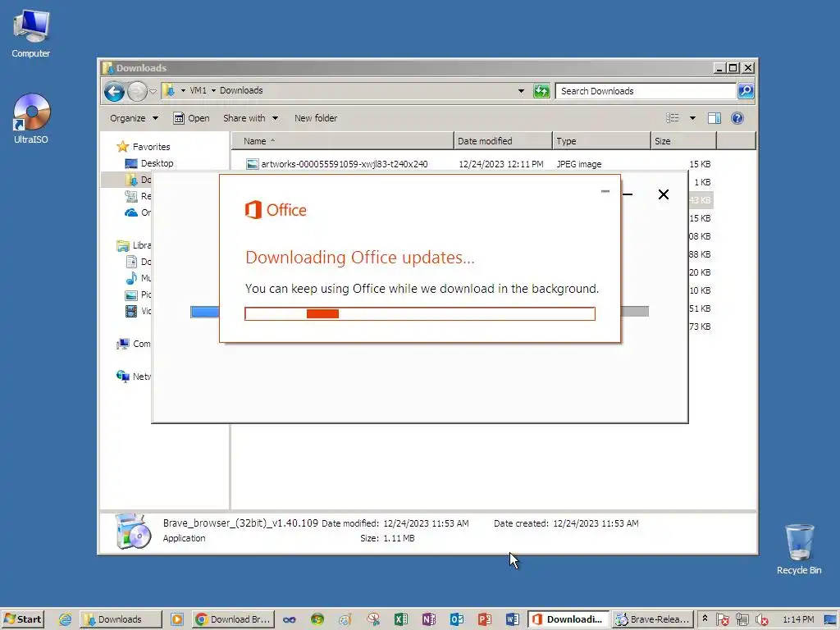840x630 pixels.
Task: Switch to the Brave-Relea... taskbar button
Action: [653, 619]
